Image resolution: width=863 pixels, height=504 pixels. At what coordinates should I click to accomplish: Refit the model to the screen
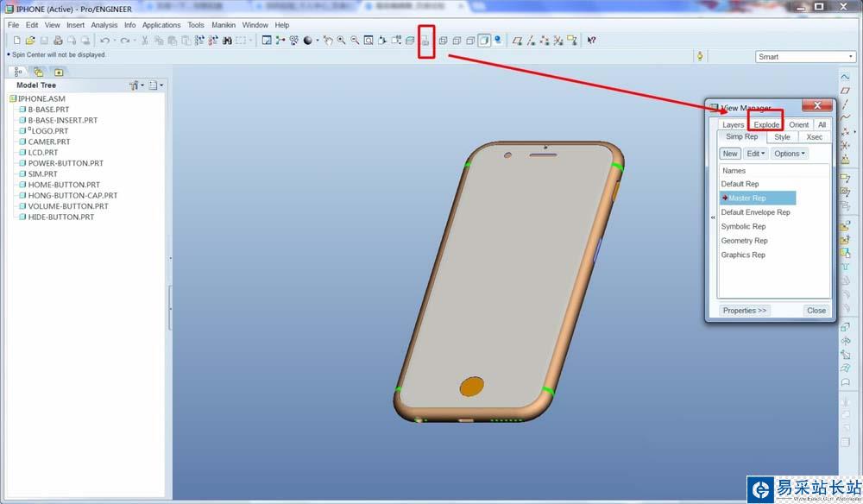click(x=369, y=41)
